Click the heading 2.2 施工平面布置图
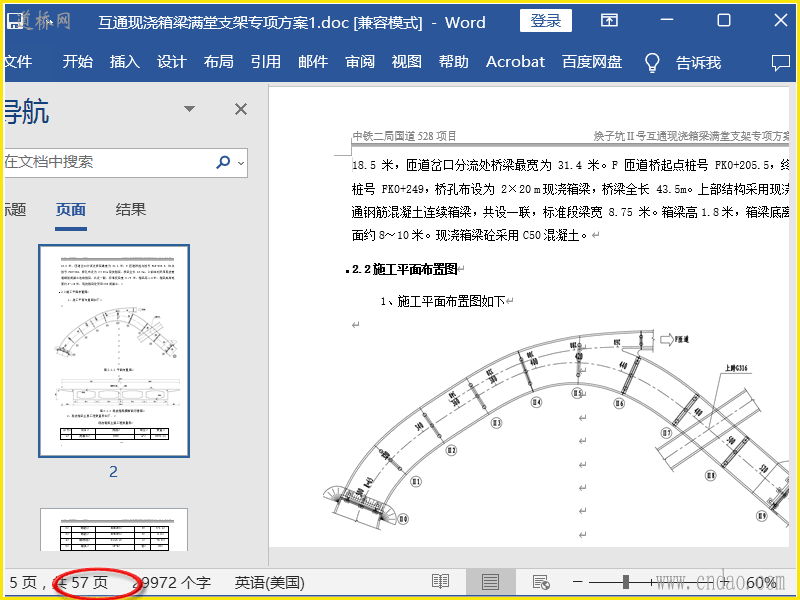 (x=405, y=269)
